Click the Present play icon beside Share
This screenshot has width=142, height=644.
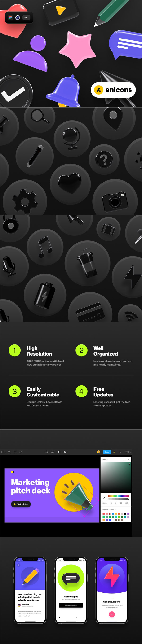(x=120, y=452)
